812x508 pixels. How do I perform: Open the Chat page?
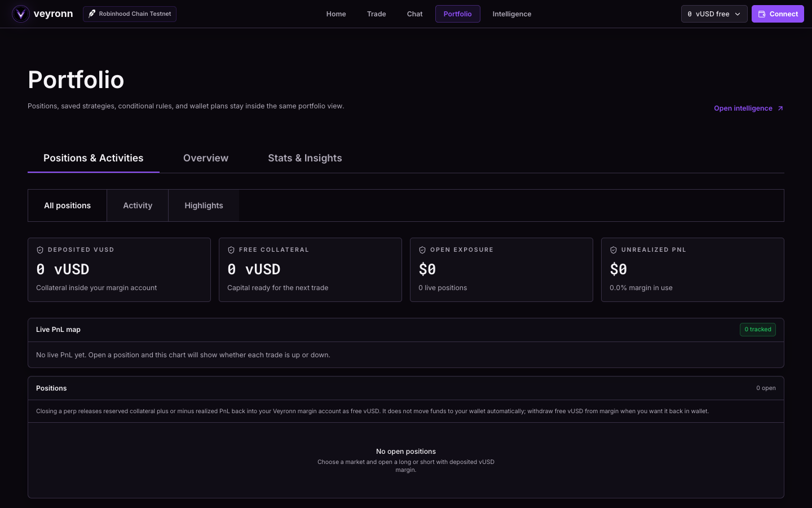[415, 14]
